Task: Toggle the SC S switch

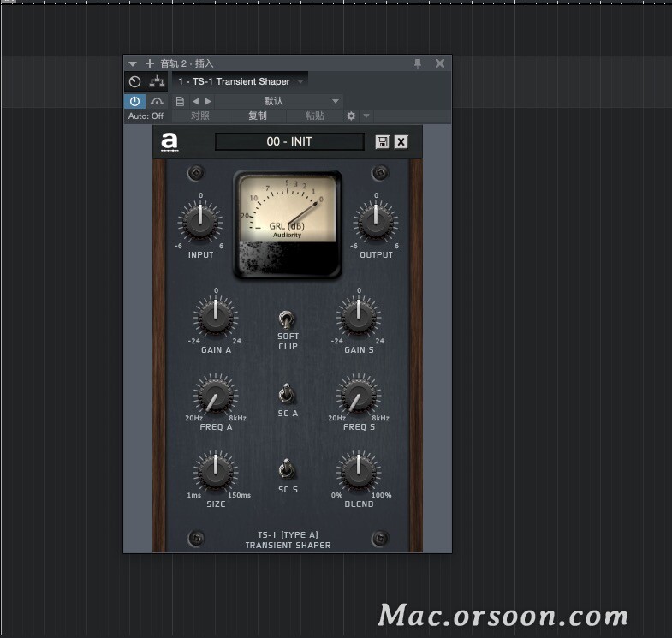Action: click(286, 469)
